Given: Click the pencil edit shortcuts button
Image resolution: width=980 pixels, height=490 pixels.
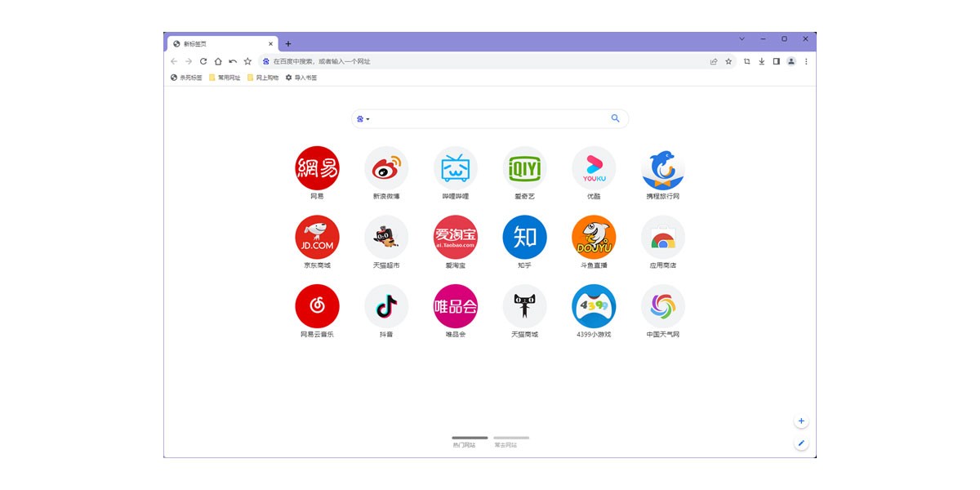Looking at the screenshot, I should (801, 443).
